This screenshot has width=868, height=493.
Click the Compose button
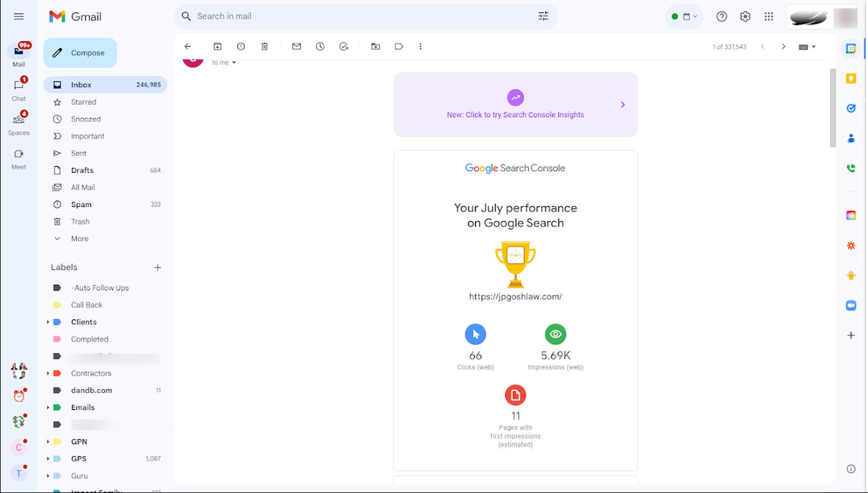(80, 53)
